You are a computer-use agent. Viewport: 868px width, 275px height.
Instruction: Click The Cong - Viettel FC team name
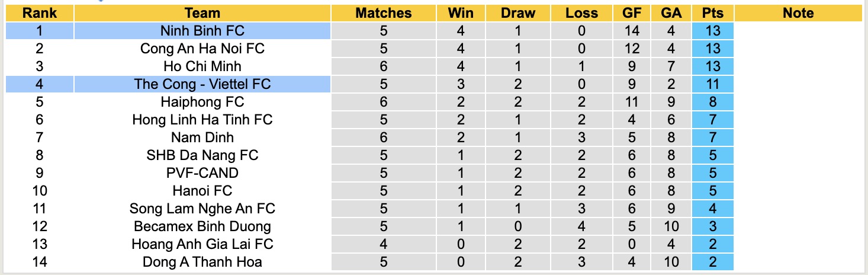[202, 84]
